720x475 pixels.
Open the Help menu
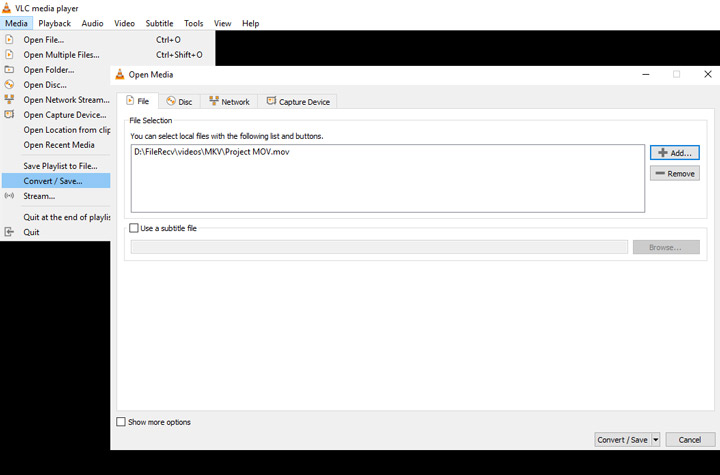pyautogui.click(x=250, y=23)
